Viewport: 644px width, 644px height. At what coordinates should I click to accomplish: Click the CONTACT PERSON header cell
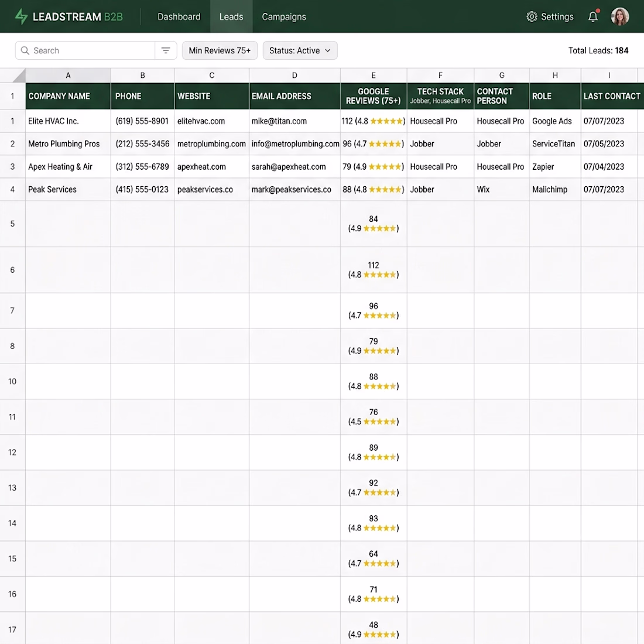[x=502, y=96]
